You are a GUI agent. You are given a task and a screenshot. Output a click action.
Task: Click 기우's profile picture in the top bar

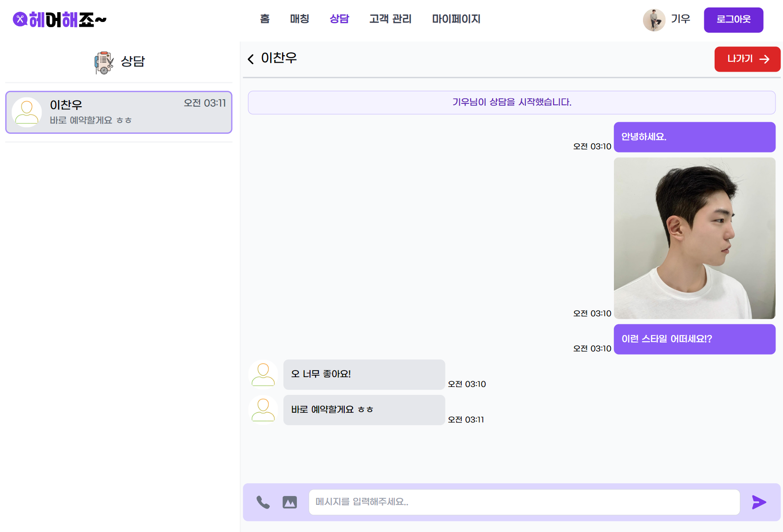coord(654,20)
